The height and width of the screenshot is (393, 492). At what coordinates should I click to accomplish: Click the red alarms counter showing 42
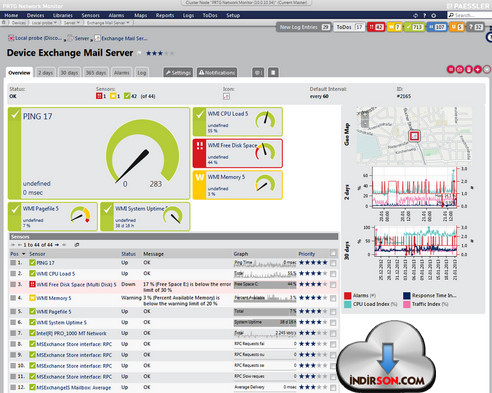[x=376, y=27]
